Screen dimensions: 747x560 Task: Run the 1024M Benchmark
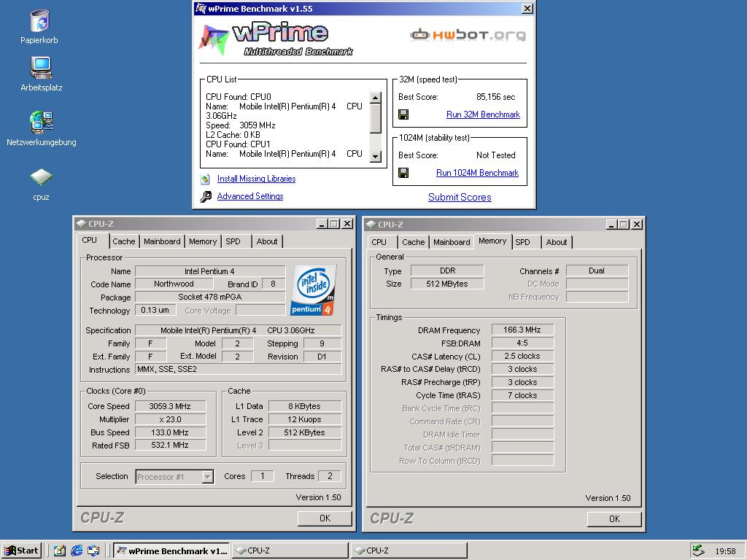(x=477, y=173)
